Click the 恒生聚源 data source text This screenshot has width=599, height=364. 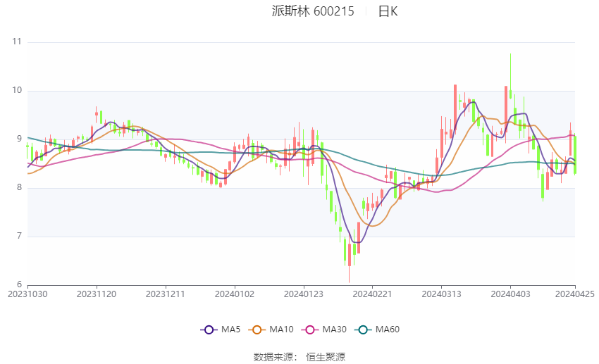pyautogui.click(x=325, y=357)
